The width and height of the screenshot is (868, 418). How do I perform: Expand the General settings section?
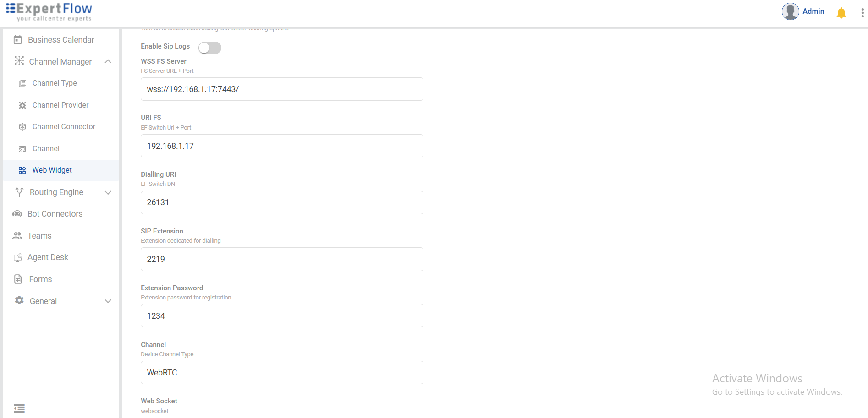pos(108,301)
